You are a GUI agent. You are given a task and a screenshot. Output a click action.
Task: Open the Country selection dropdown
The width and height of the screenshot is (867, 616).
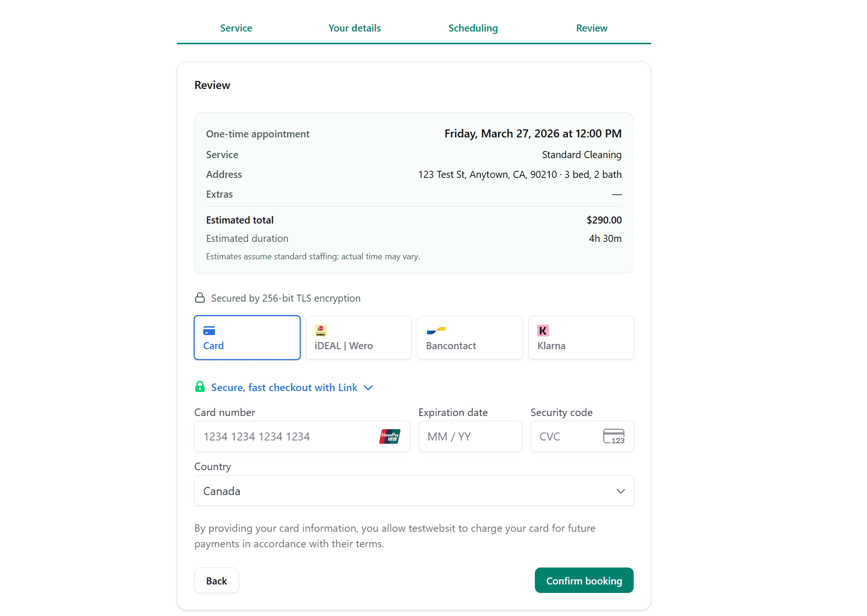[x=414, y=490]
